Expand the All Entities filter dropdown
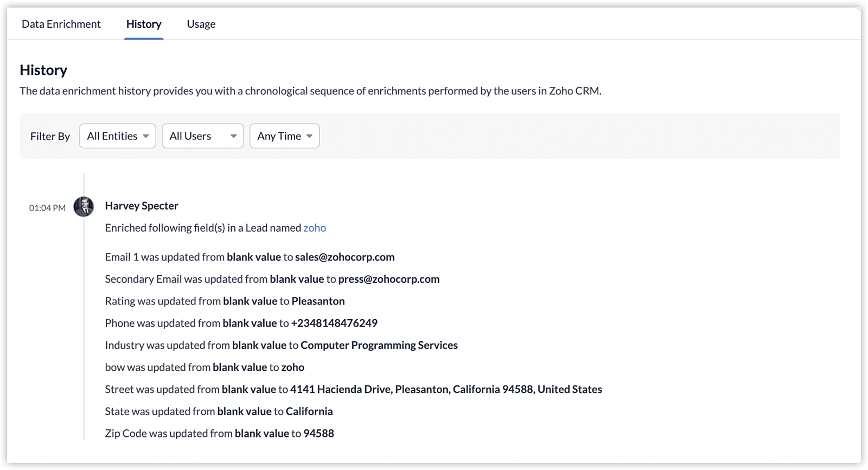 click(x=118, y=136)
